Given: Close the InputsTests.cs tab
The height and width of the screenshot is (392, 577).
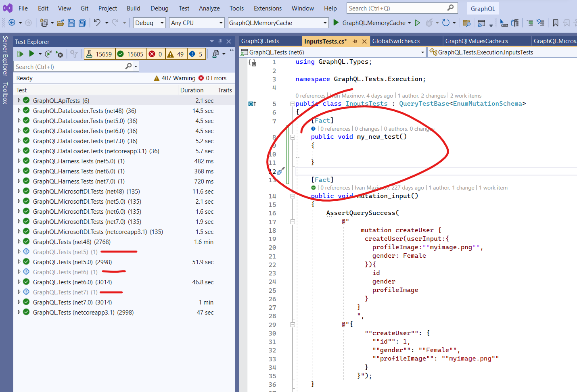Looking at the screenshot, I should click(364, 41).
